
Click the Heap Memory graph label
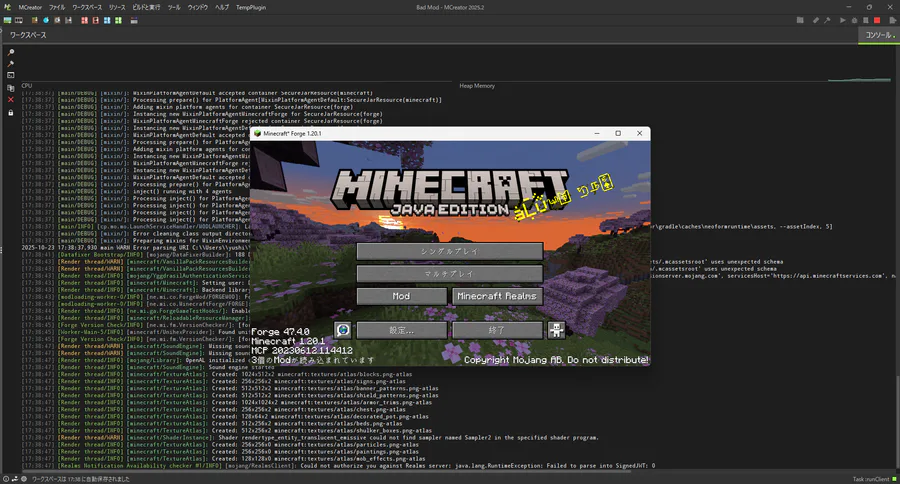coord(477,86)
